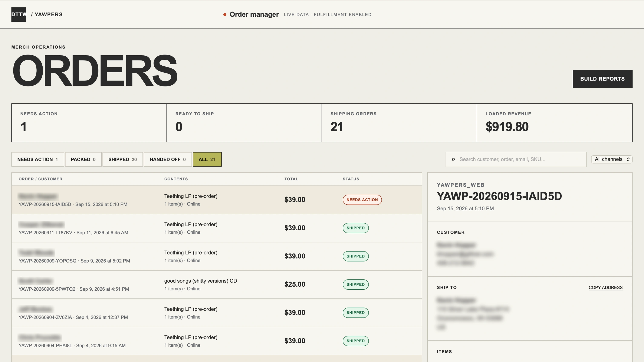Click the Build Reports button
The image size is (644, 362).
(602, 79)
